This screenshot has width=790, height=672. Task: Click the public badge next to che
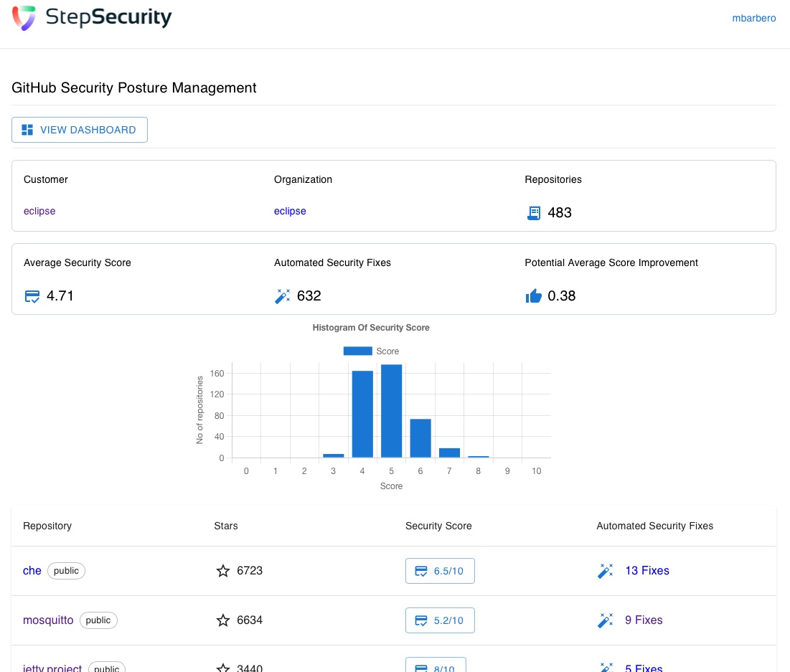click(66, 571)
